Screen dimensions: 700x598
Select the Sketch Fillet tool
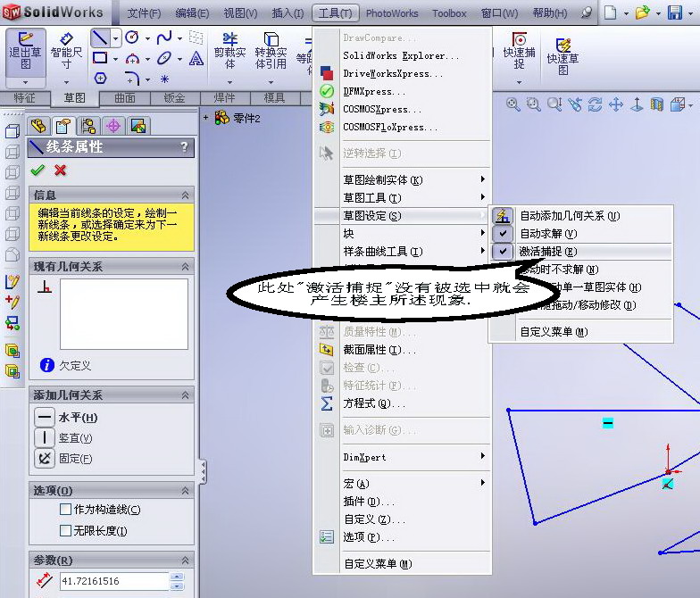(x=132, y=79)
